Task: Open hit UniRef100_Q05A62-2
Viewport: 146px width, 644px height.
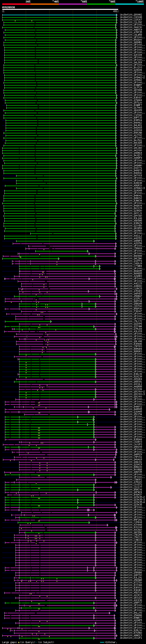Action: tap(132, 77)
